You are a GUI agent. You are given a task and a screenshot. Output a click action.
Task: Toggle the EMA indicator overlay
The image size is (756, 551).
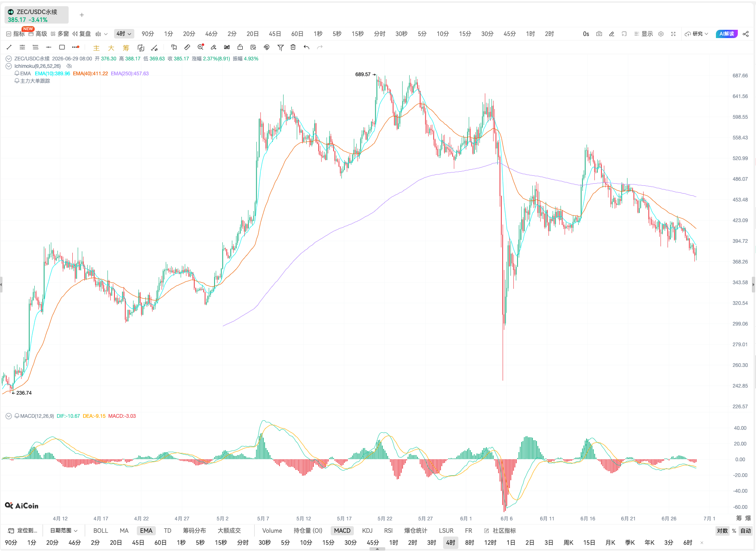[x=146, y=531]
